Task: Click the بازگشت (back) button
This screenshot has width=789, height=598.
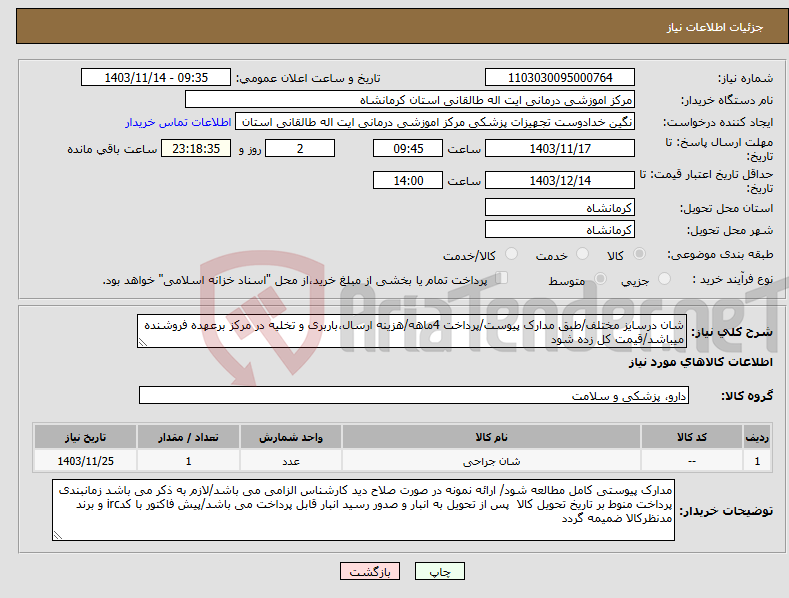Action: (x=370, y=571)
